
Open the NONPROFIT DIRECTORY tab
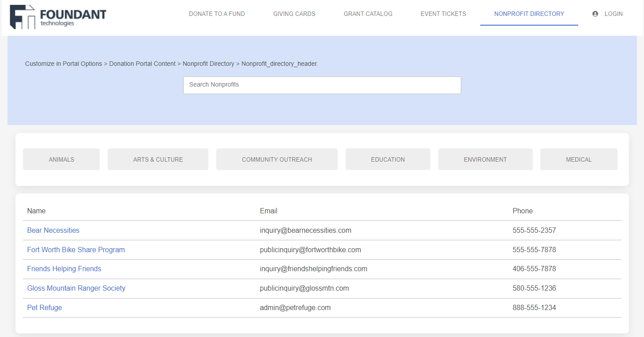coord(529,14)
